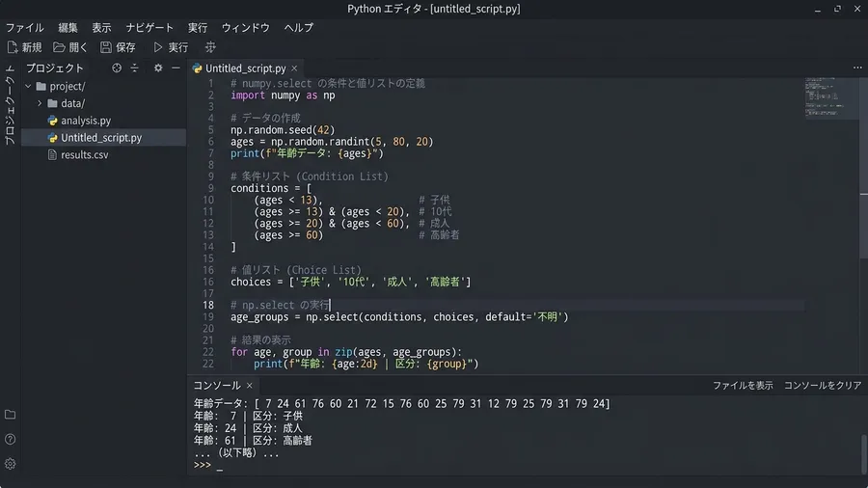Click the code minimap preview

831,97
